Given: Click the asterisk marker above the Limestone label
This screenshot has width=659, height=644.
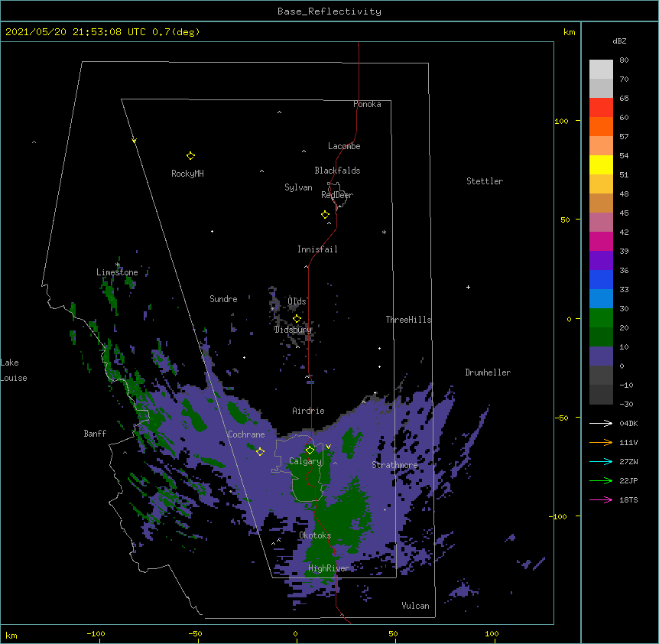Looking at the screenshot, I should click(118, 265).
